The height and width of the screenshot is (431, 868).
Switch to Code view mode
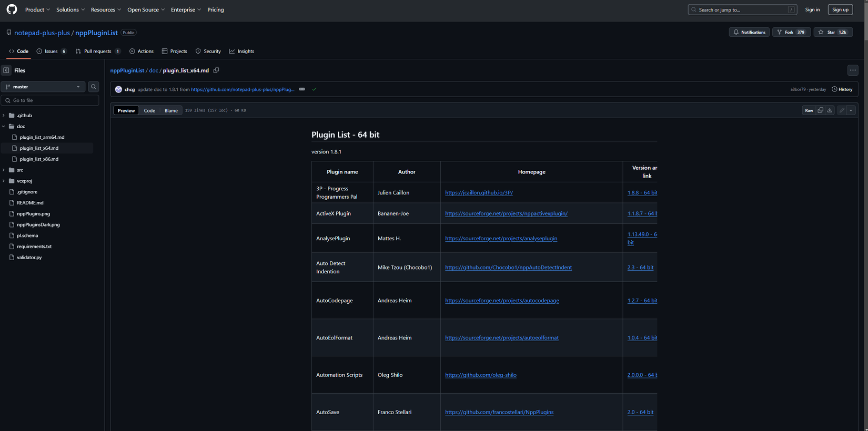click(149, 110)
